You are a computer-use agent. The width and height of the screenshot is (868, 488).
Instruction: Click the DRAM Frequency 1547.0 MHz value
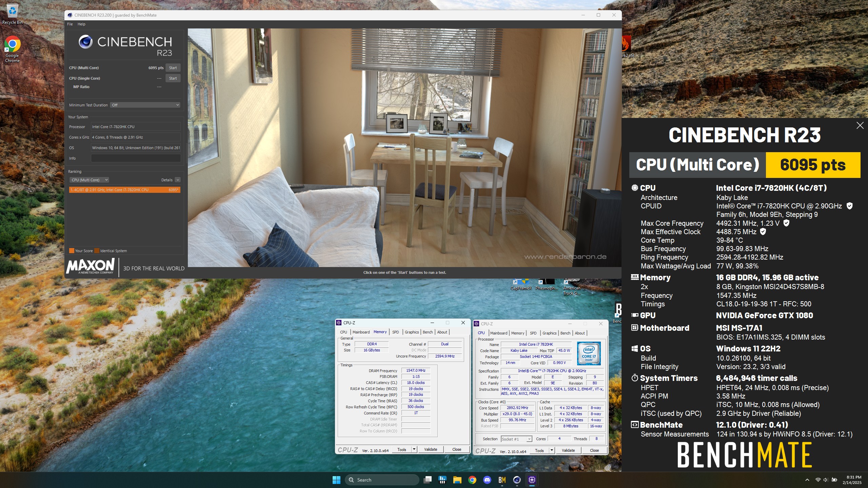416,370
